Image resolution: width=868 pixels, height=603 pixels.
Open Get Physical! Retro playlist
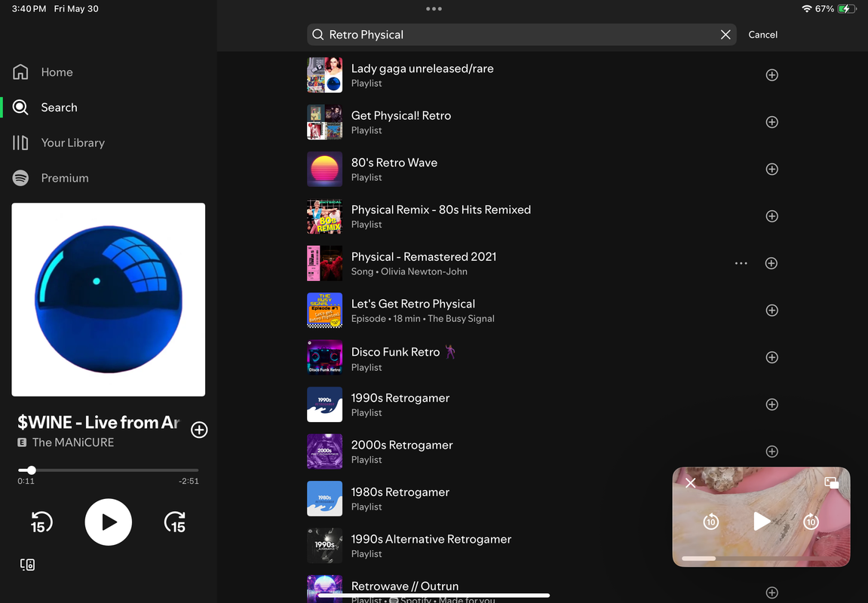542,121
